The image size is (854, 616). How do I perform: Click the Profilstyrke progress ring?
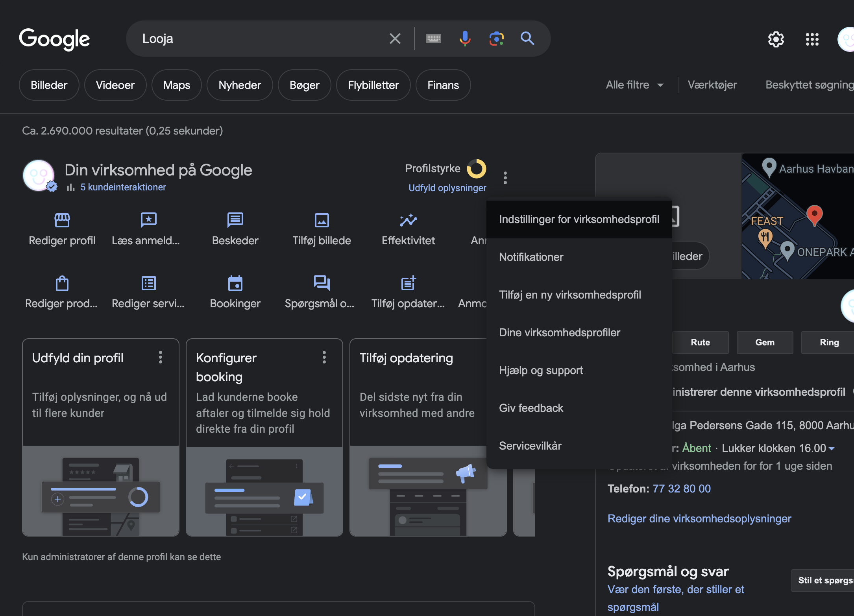coord(477,169)
